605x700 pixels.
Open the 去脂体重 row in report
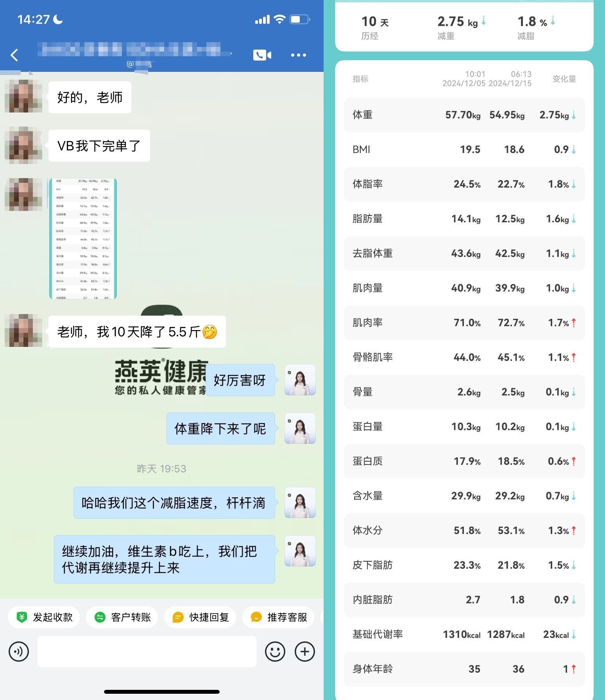[464, 254]
